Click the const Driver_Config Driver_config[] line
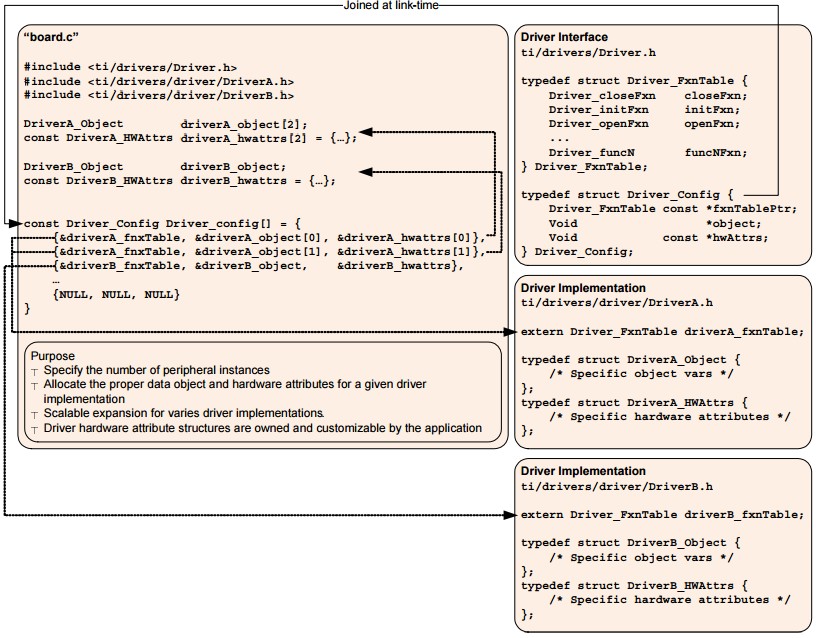The width and height of the screenshot is (816, 638). 162,224
